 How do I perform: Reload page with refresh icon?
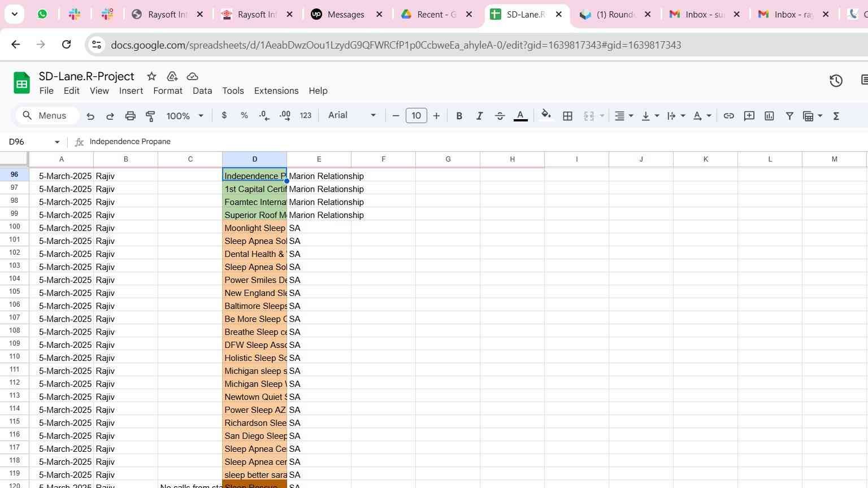66,45
